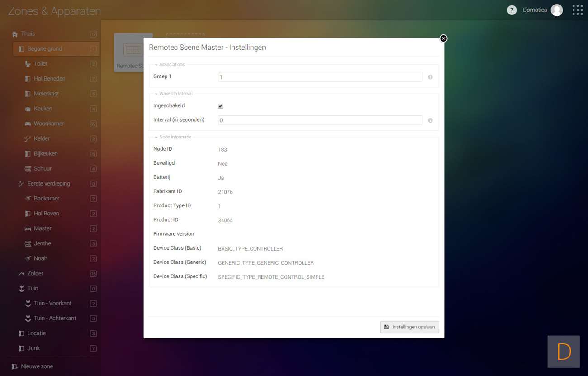
Task: Click the Junk zone icon
Action: (21, 348)
